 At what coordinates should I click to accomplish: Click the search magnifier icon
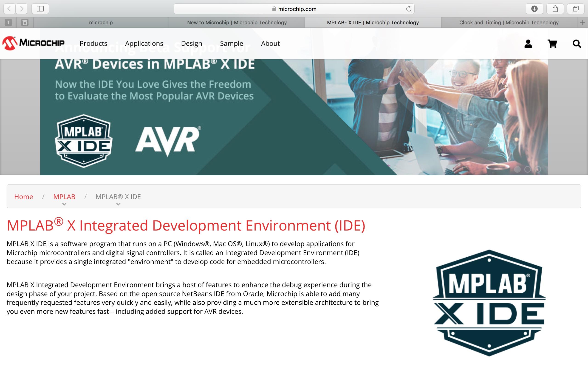tap(577, 44)
